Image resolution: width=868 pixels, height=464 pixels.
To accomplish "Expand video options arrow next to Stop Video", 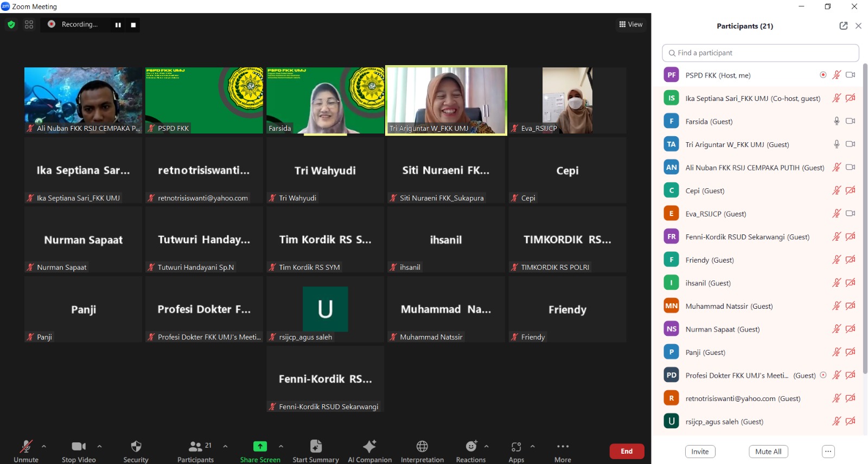I will 99,446.
